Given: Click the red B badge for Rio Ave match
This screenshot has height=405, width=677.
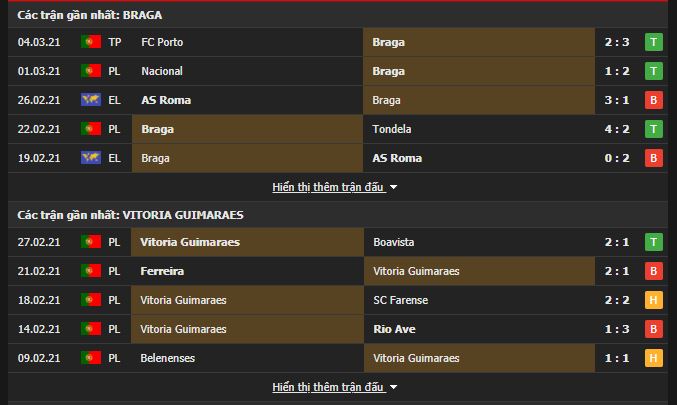Looking at the screenshot, I should tap(653, 329).
